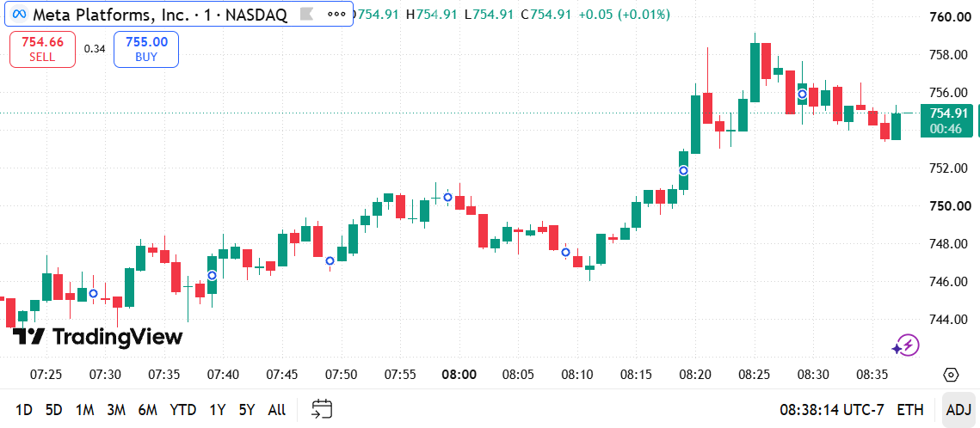Click the 08:30 time axis label
This screenshot has height=428, width=980.
[814, 375]
